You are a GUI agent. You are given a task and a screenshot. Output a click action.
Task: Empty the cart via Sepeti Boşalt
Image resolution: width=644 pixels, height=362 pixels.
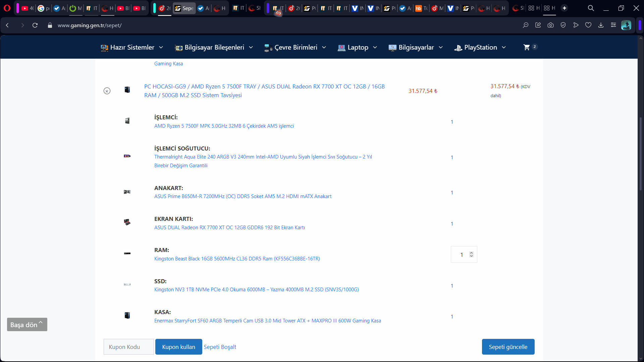click(220, 347)
